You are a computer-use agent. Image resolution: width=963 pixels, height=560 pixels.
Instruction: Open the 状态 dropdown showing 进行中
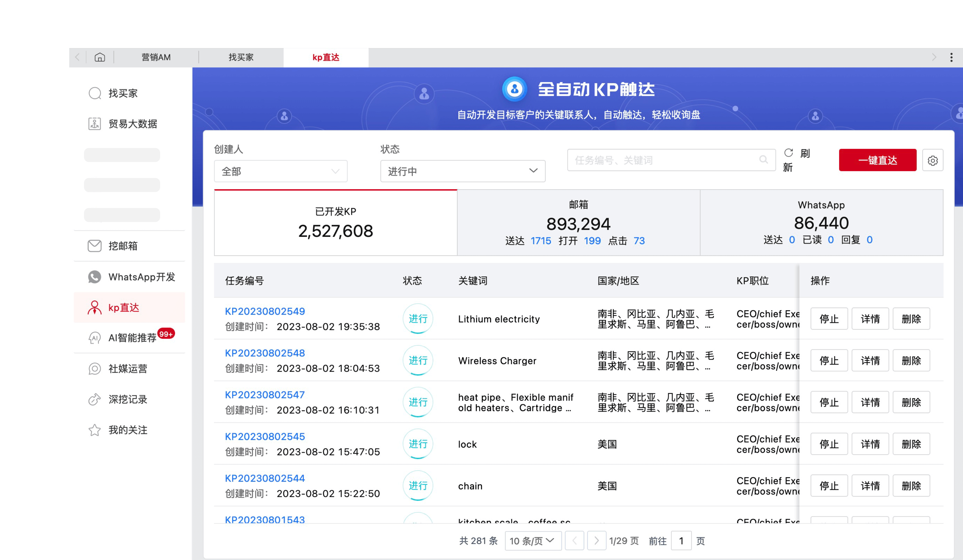pos(462,171)
